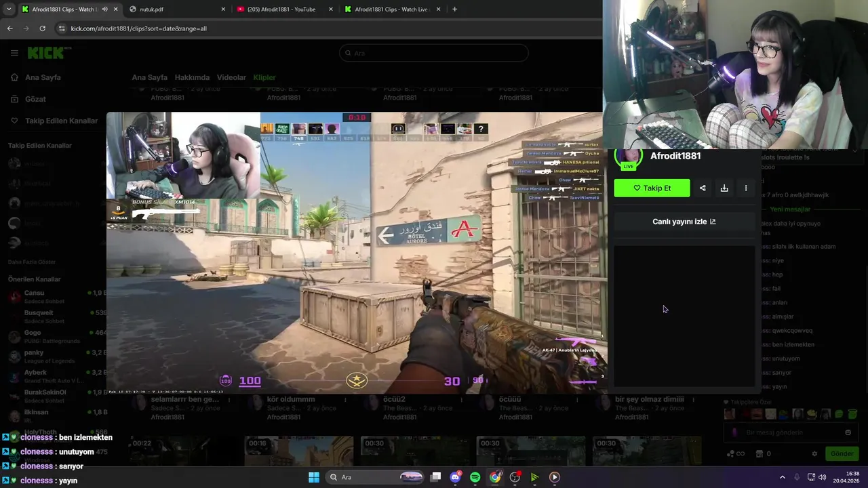Image resolution: width=868 pixels, height=488 pixels.
Task: Open recommended channel Gogo
Action: pos(54,336)
